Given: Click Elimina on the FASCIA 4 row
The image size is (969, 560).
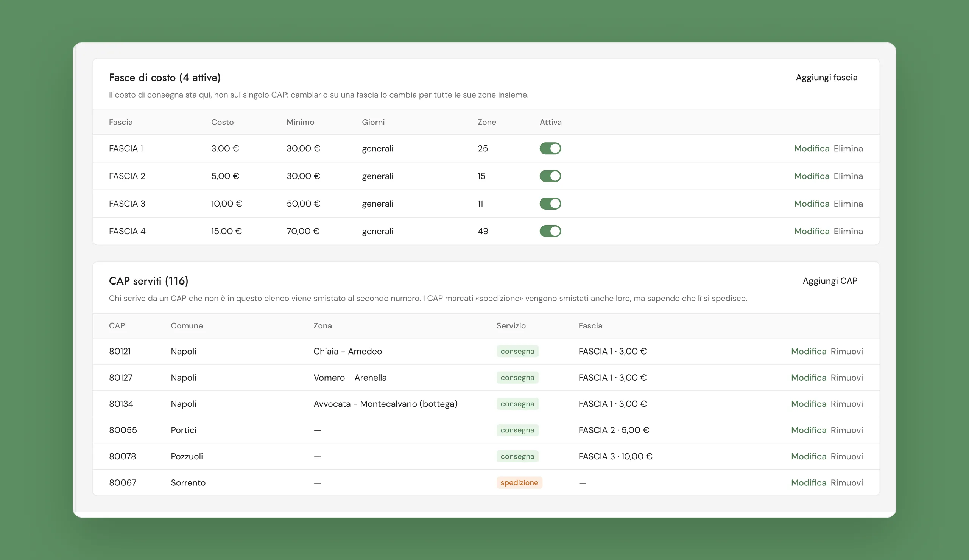Looking at the screenshot, I should pos(848,232).
